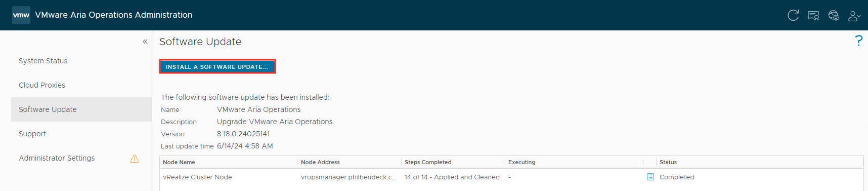The width and height of the screenshot is (868, 191).
Task: Sort by the Node Address column
Action: [x=350, y=162]
